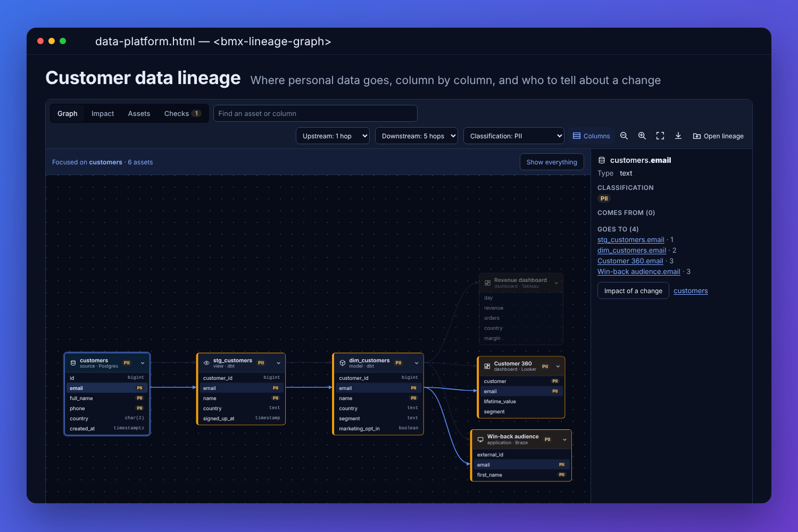The width and height of the screenshot is (798, 532).
Task: Click the database icon beside customers.email heading
Action: pyautogui.click(x=602, y=160)
